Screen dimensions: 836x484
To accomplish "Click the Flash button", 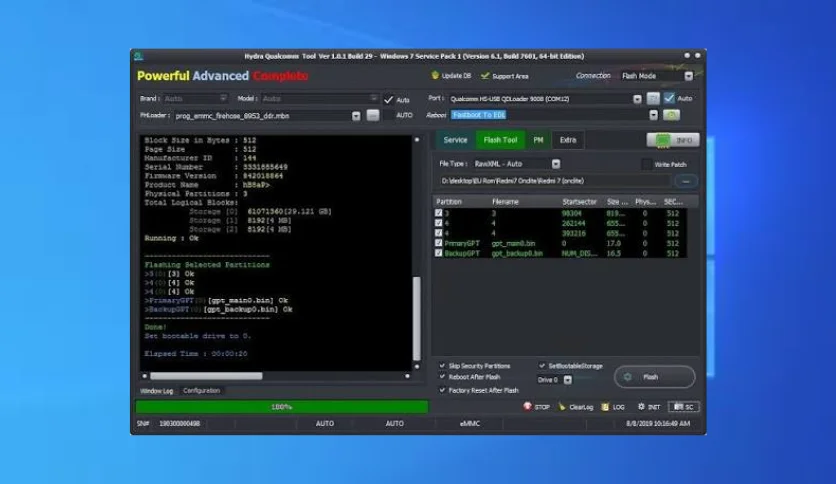I will tap(655, 377).
